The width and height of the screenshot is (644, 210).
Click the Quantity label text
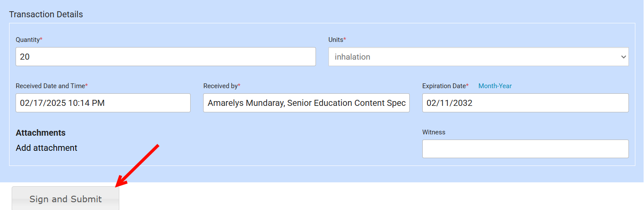click(28, 39)
